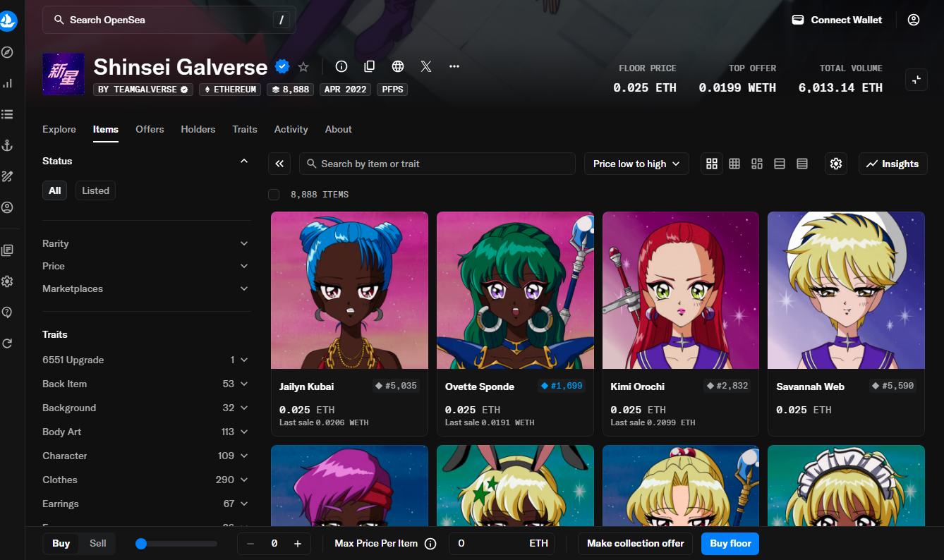Expand the Marketplaces filter
Image resolution: width=944 pixels, height=560 pixels.
146,288
